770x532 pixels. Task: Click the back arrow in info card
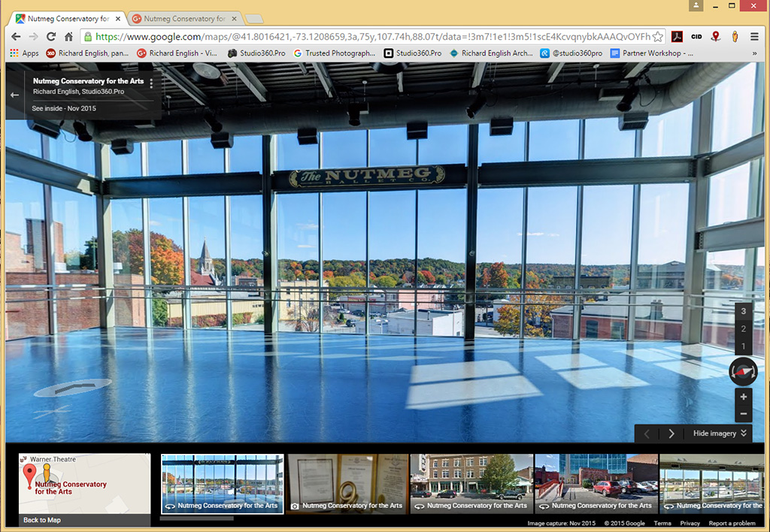[x=15, y=95]
